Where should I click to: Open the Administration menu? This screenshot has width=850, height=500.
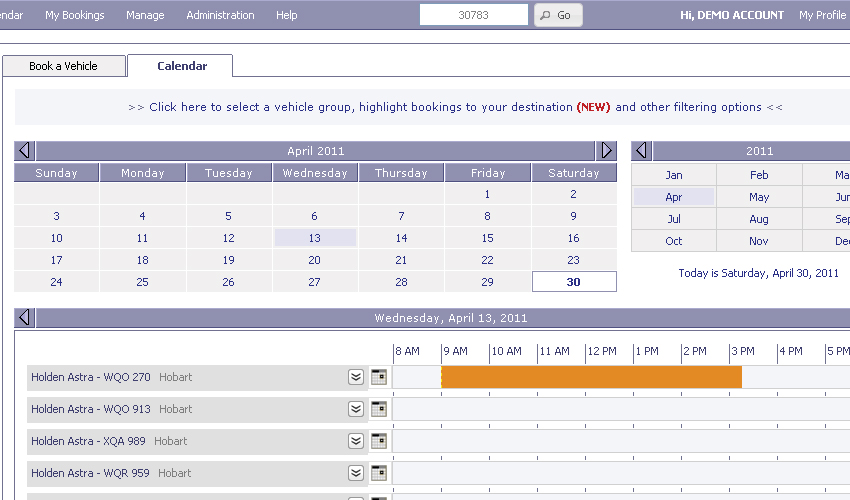[220, 15]
